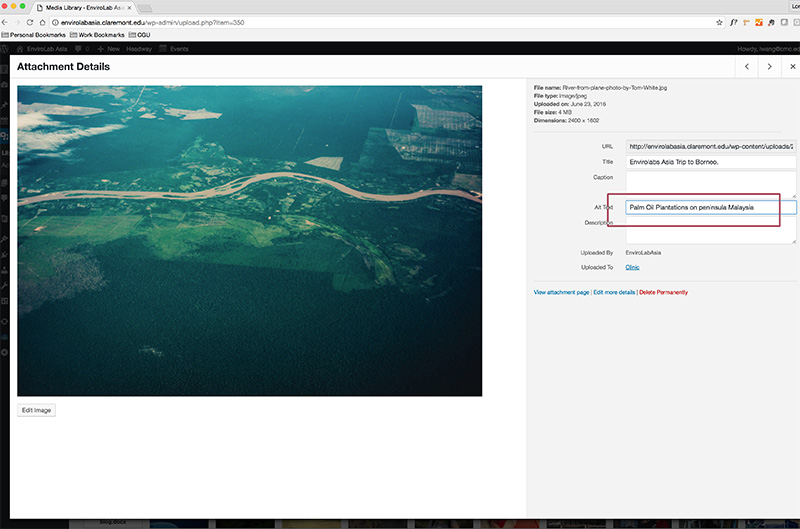Visit the EnviroLab Asia site menu
This screenshot has width=800, height=529.
click(42, 49)
